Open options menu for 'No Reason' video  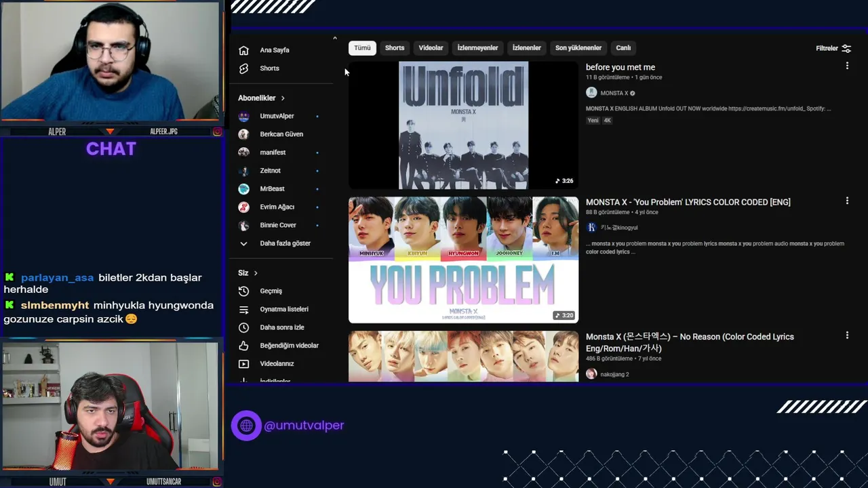(847, 335)
